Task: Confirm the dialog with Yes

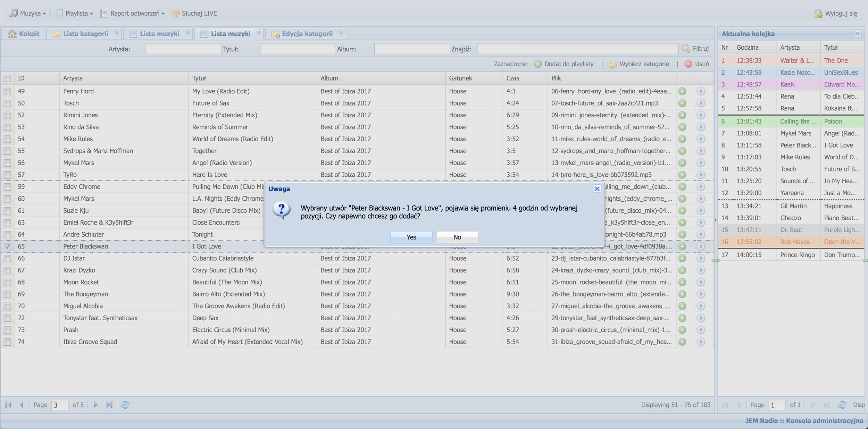Action: point(411,237)
